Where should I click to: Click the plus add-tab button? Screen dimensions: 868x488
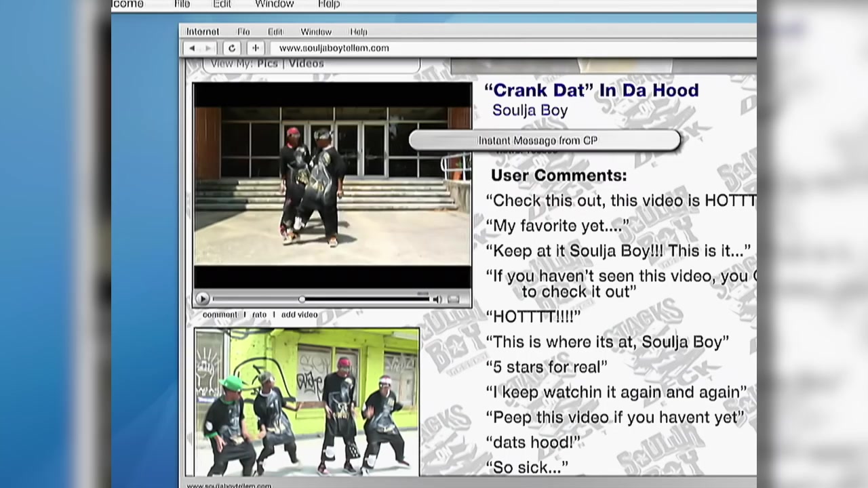[x=256, y=48]
